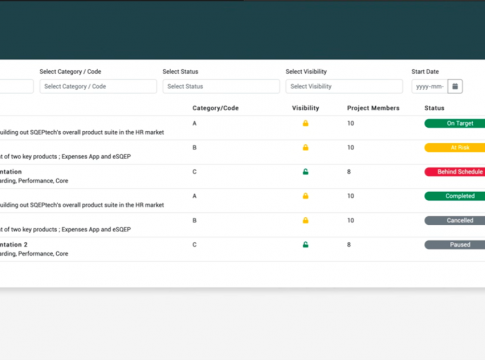Click the Completed status badge

click(455, 196)
